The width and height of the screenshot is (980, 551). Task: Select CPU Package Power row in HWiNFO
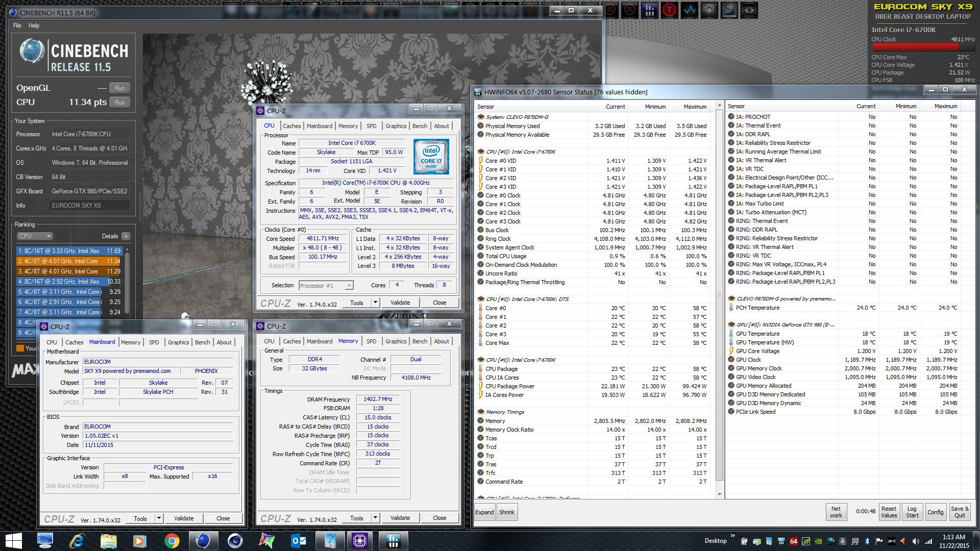[x=592, y=386]
